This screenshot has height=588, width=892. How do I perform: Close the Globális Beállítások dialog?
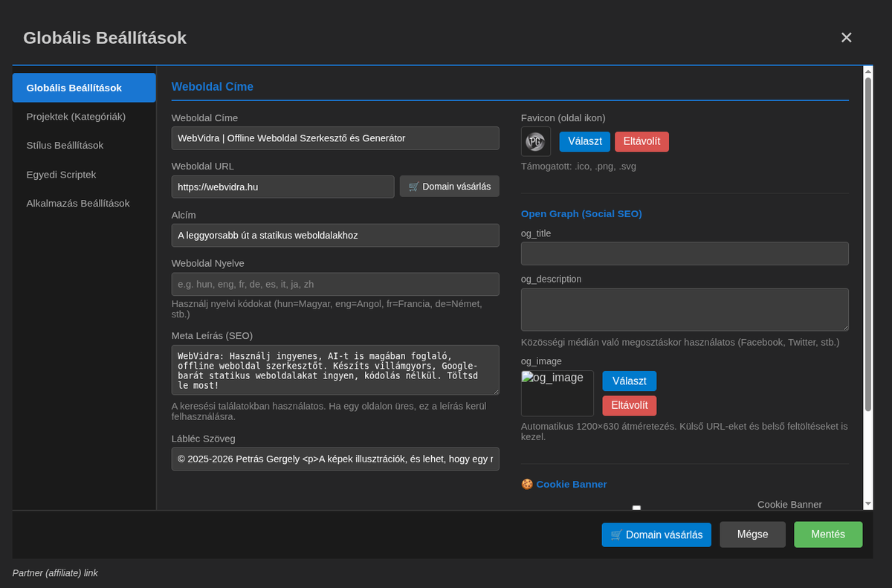(846, 38)
